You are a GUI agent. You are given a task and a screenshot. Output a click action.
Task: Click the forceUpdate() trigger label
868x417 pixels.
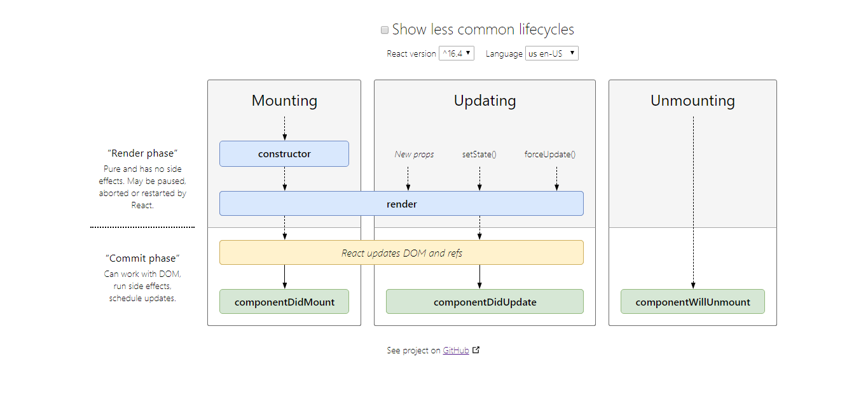point(549,153)
